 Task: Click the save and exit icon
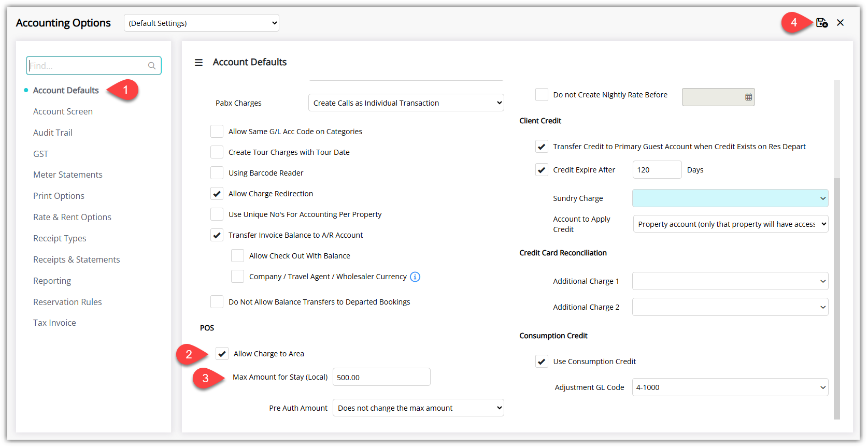point(821,23)
